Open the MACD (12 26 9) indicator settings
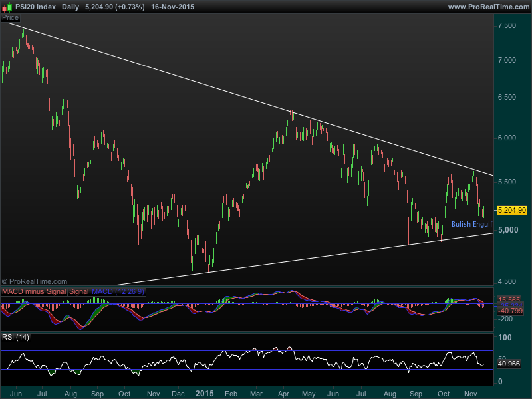This screenshot has width=532, height=399. pos(118,292)
